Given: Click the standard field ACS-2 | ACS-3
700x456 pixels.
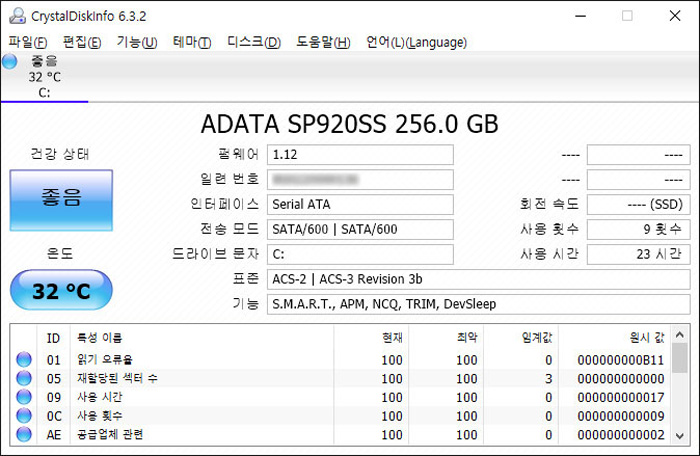Looking at the screenshot, I should [479, 280].
